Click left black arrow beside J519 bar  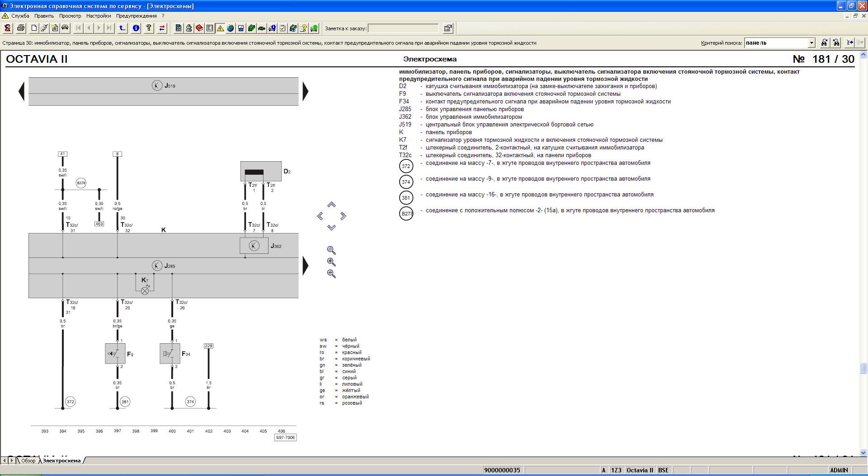click(x=21, y=91)
